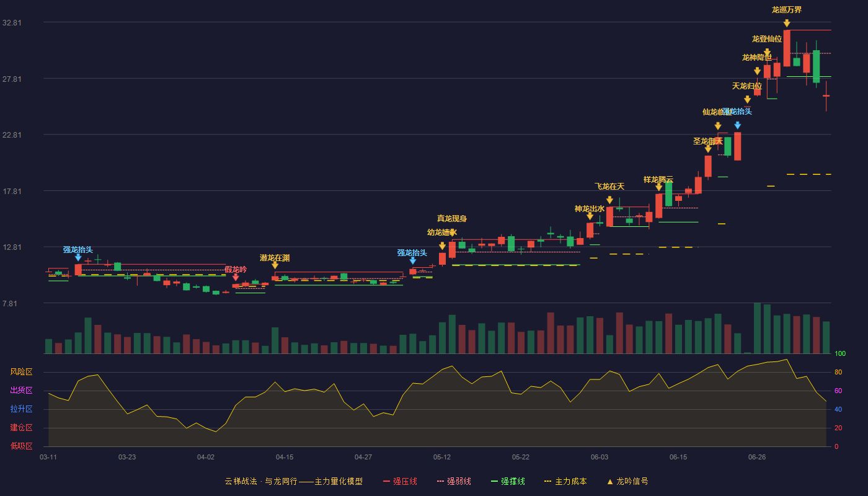The width and height of the screenshot is (868, 496).
Task: Click the blue arrow under leftmost 强龙抬头
Action: click(x=78, y=257)
